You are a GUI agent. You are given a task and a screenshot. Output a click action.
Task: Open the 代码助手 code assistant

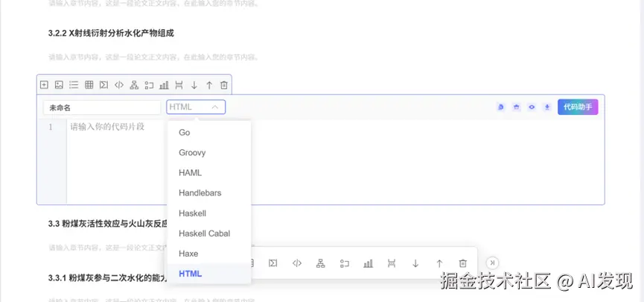click(x=578, y=107)
